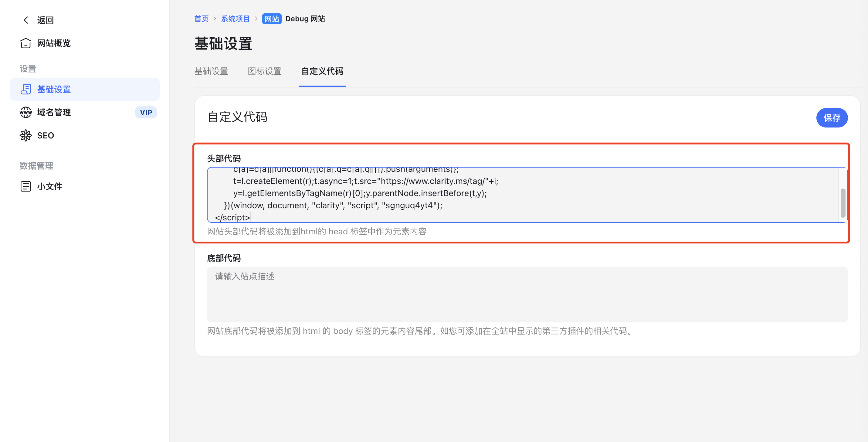
Task: Click the 底部代码 field label
Action: coord(224,258)
